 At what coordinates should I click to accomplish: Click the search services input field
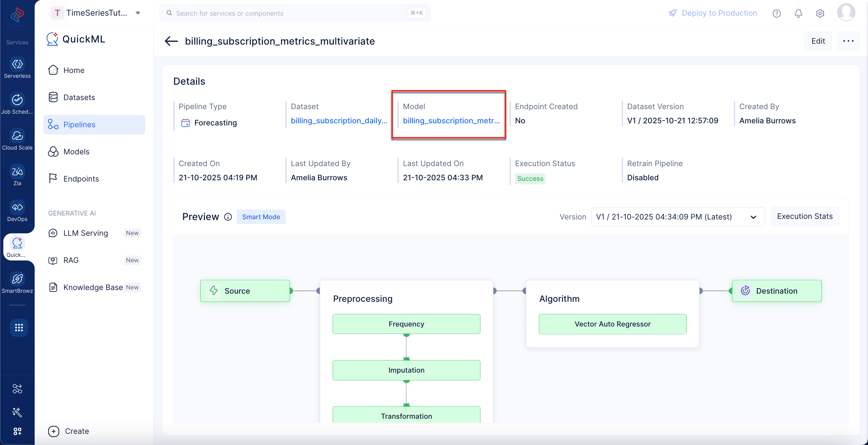(x=295, y=13)
